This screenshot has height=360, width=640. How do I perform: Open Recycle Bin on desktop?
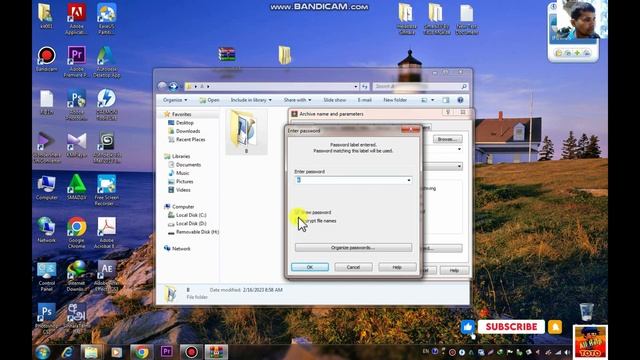click(x=587, y=312)
